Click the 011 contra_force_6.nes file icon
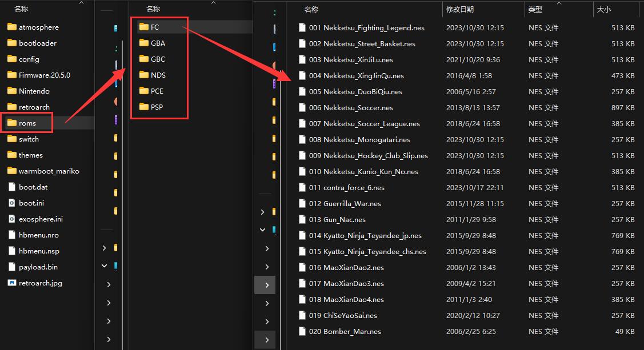The width and height of the screenshot is (644, 350). click(303, 187)
